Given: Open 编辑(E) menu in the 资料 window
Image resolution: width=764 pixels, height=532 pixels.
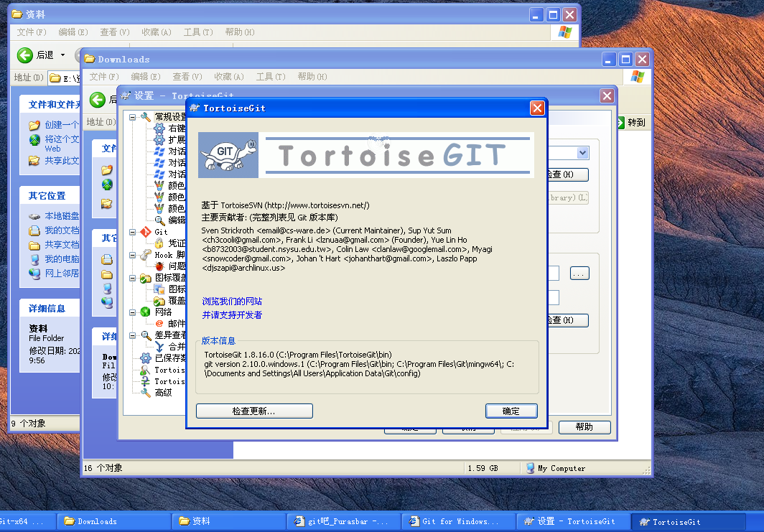Looking at the screenshot, I should click(73, 32).
